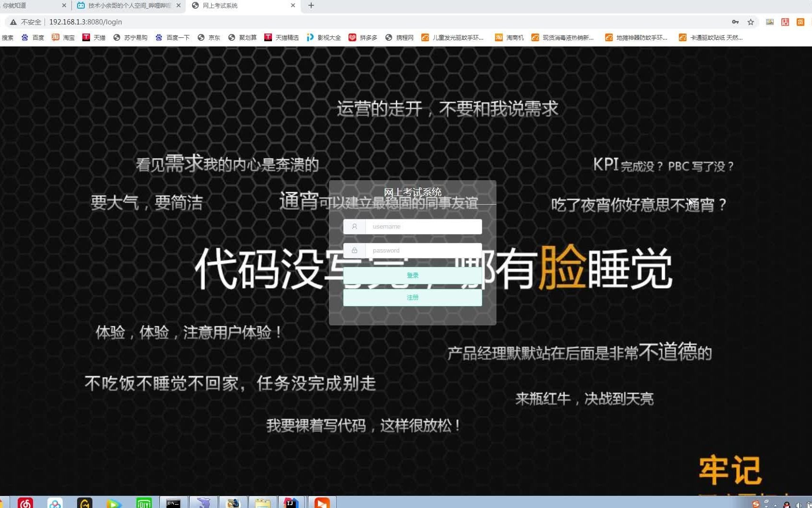Click the QQ penguin tray icon

(x=787, y=505)
